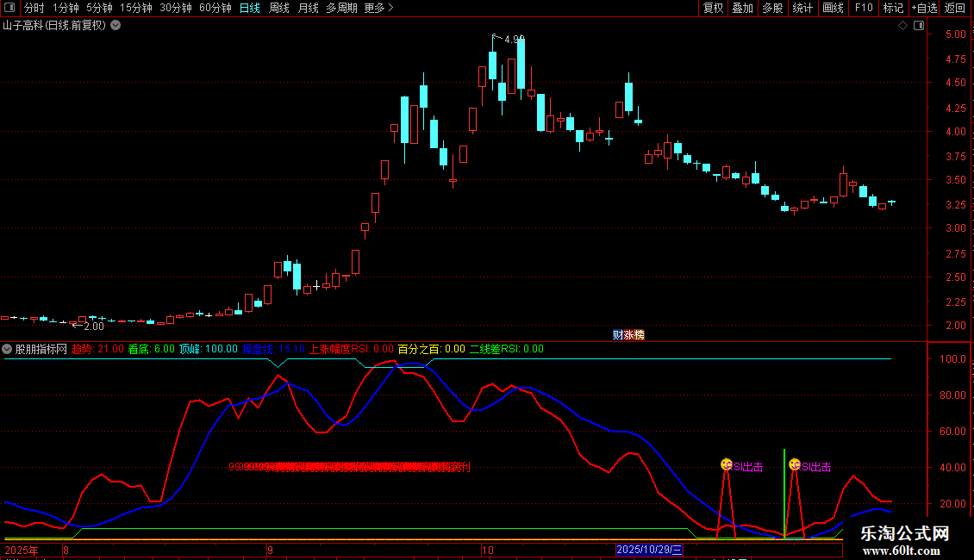
Task: Click the 返回 back button
Action: point(955,8)
